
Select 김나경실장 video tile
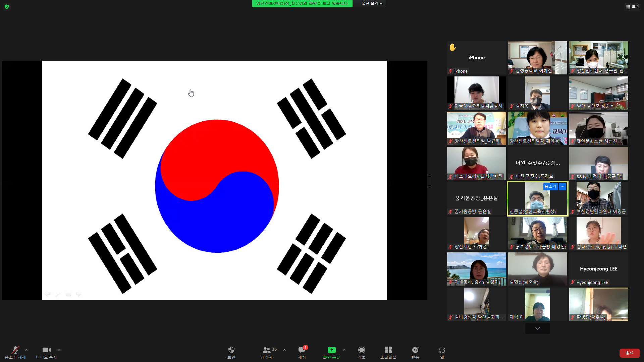click(x=476, y=304)
